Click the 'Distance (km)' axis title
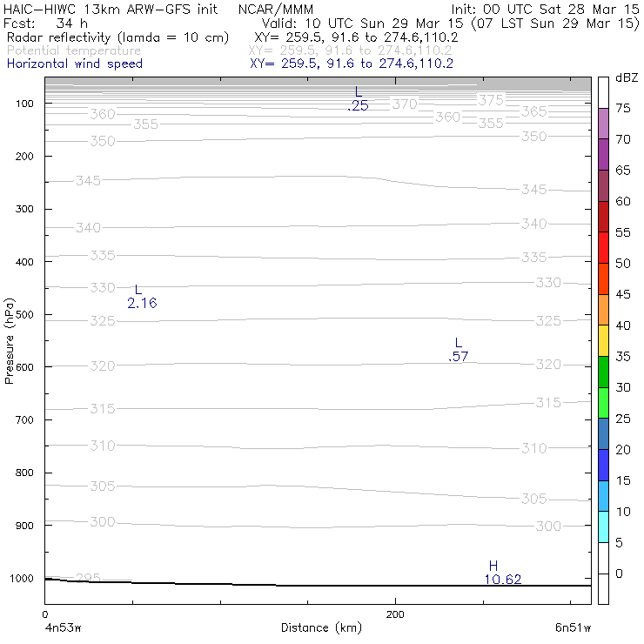 322,627
